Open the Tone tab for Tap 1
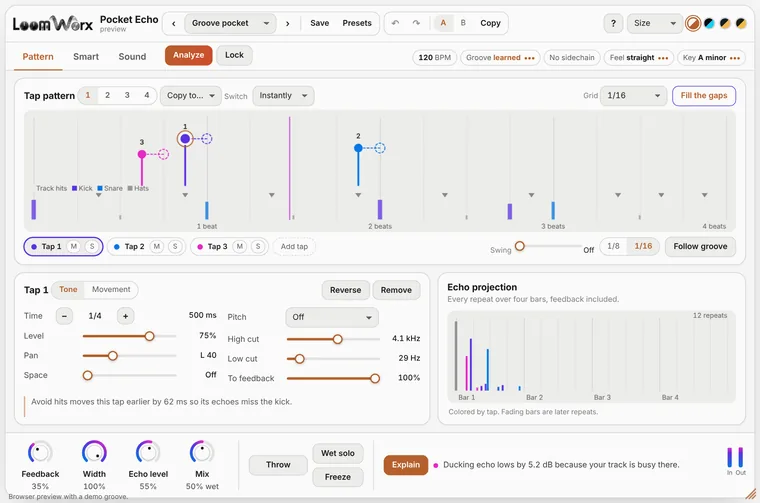 pos(68,289)
